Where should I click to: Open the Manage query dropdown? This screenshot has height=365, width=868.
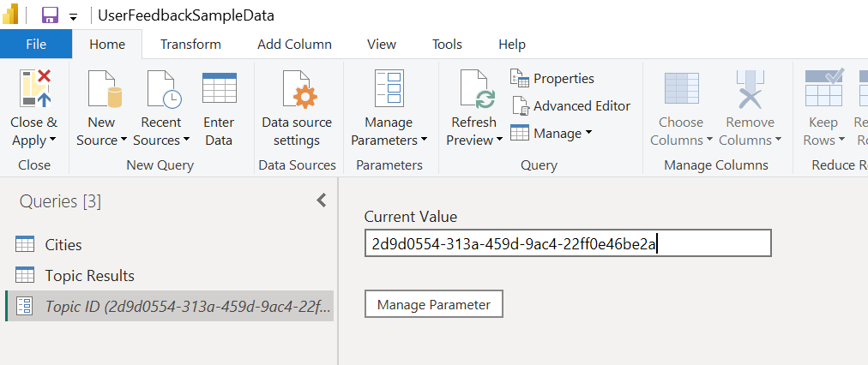pyautogui.click(x=552, y=133)
